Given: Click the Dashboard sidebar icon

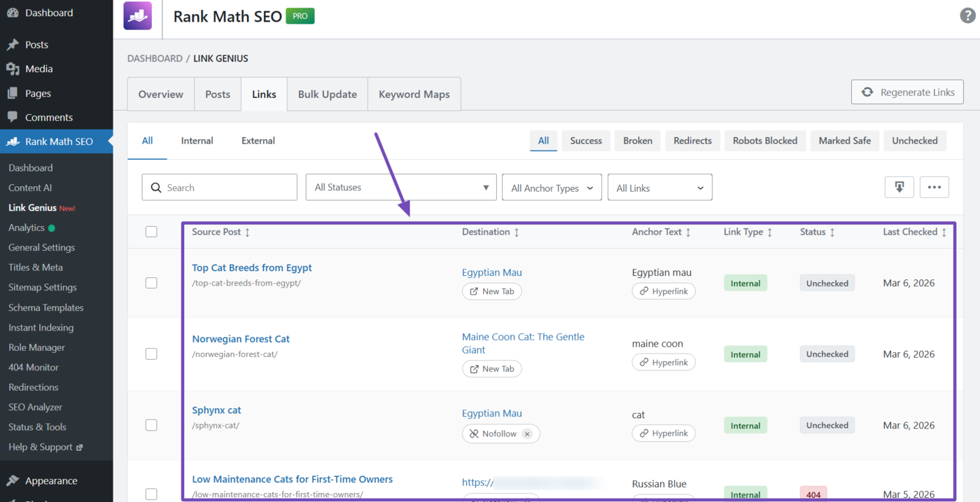Looking at the screenshot, I should (13, 13).
